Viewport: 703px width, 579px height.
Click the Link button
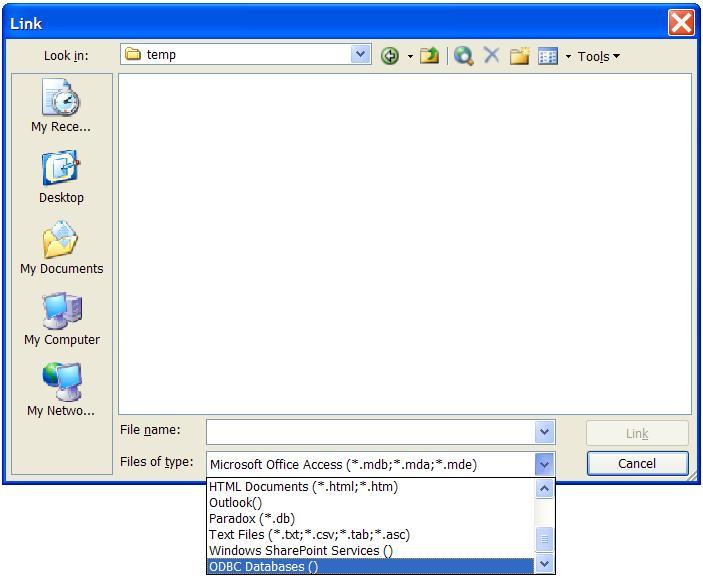pos(637,433)
